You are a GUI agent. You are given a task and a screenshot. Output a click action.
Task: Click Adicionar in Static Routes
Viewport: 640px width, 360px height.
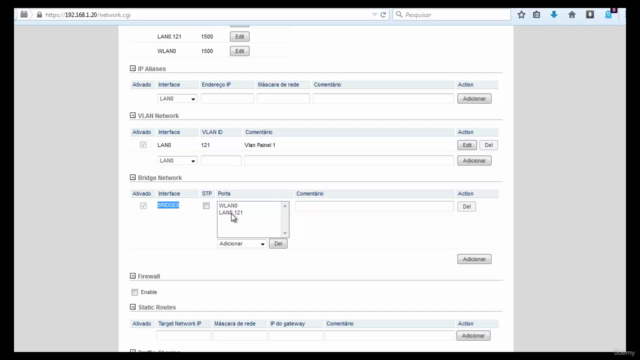[x=473, y=336]
